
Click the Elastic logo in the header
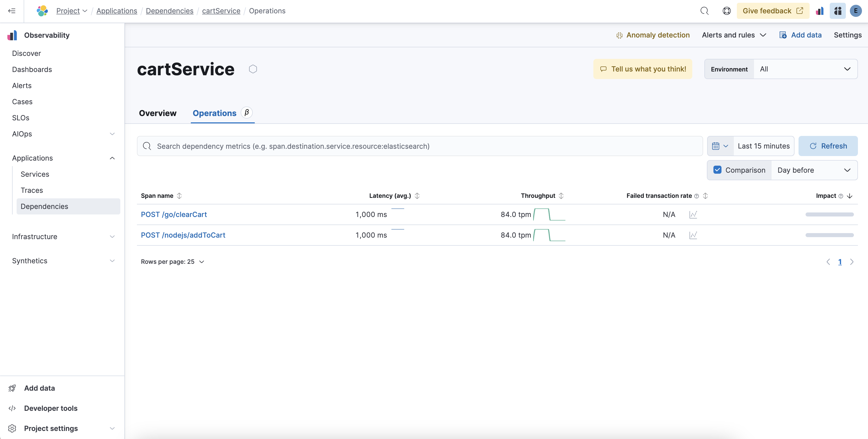pos(42,11)
